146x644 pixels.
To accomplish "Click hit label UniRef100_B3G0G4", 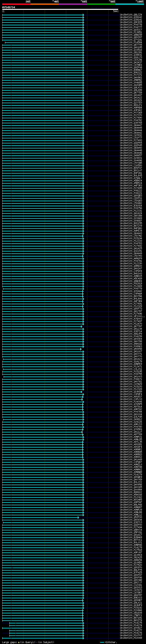I will point(131,206).
